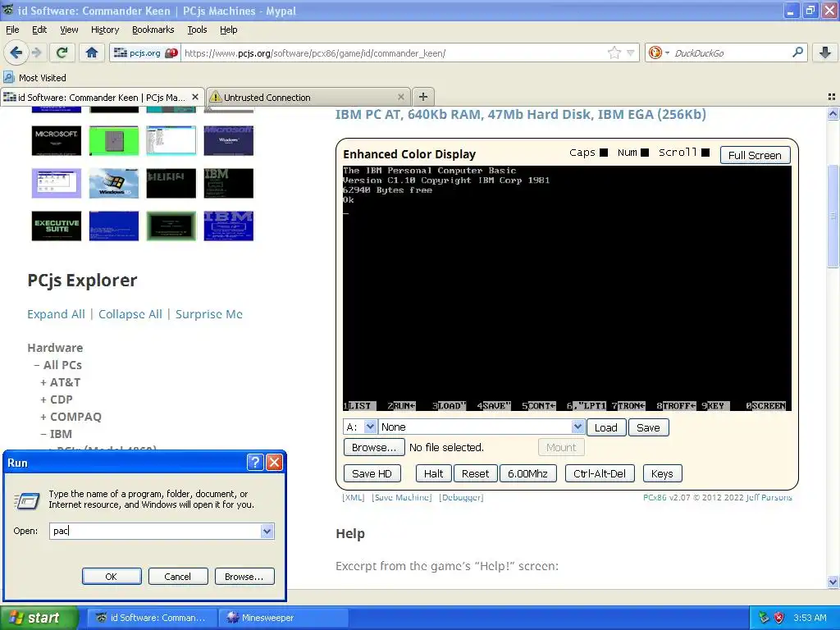Halt the emulated machine
840x630 pixels.
coord(433,473)
